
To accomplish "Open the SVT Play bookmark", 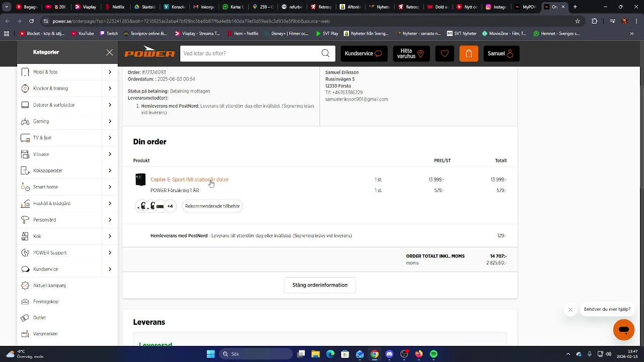I will pos(327,34).
